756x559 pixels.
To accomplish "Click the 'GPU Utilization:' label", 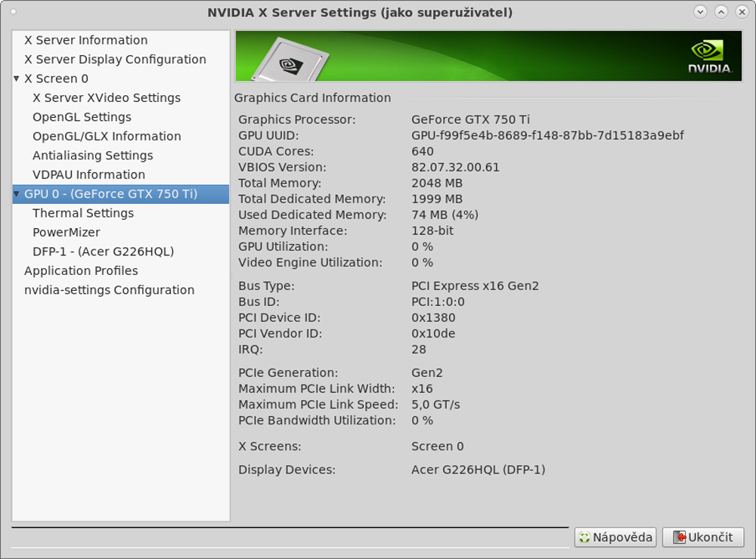I will 283,247.
